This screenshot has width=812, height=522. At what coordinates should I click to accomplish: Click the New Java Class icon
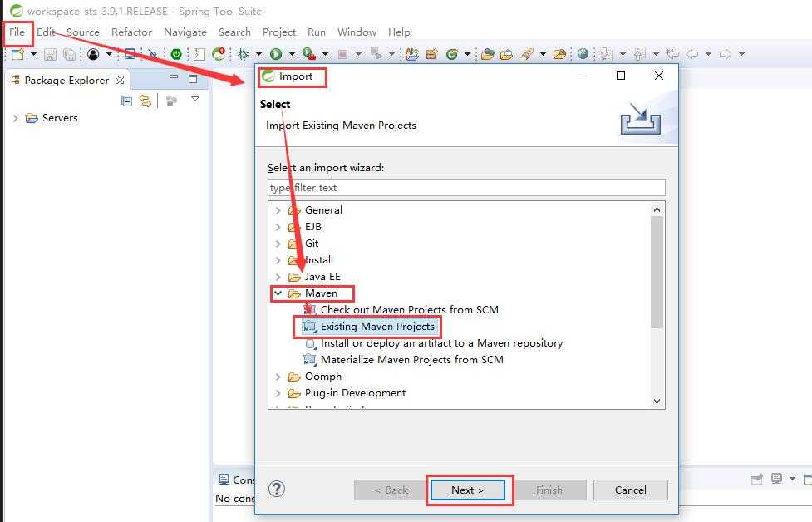pos(452,54)
